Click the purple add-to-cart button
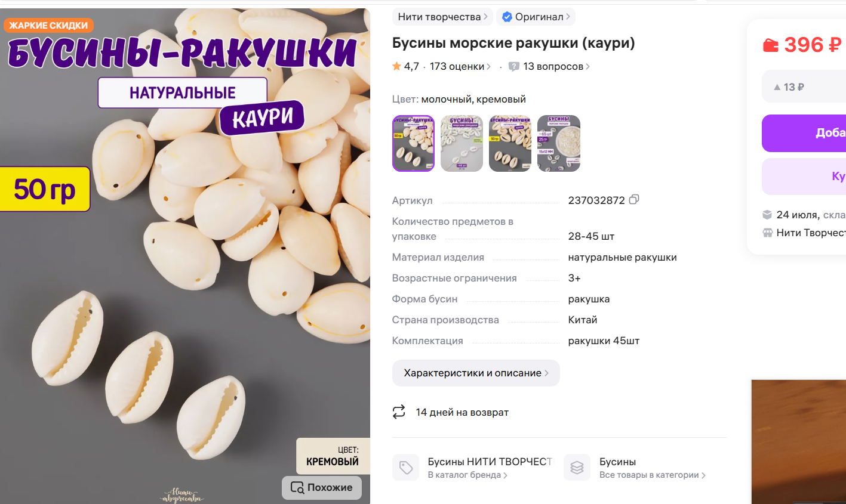The height and width of the screenshot is (504, 846). 804,133
